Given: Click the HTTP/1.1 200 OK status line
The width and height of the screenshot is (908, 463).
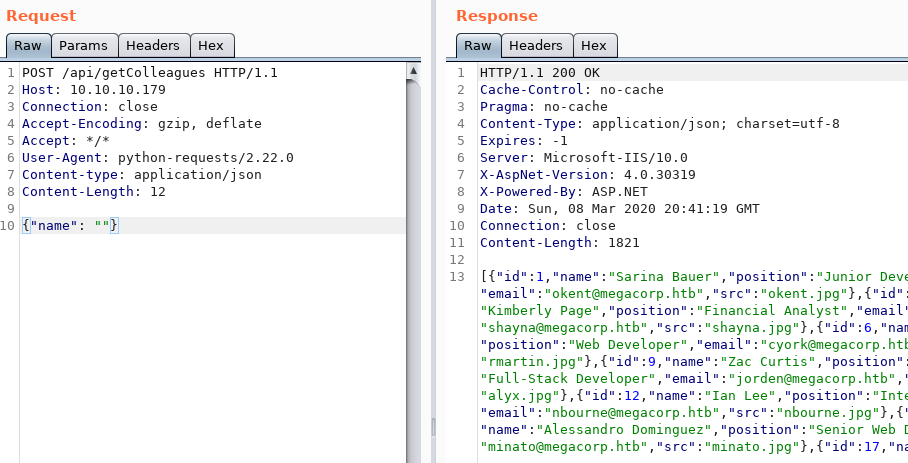Looking at the screenshot, I should [x=540, y=73].
